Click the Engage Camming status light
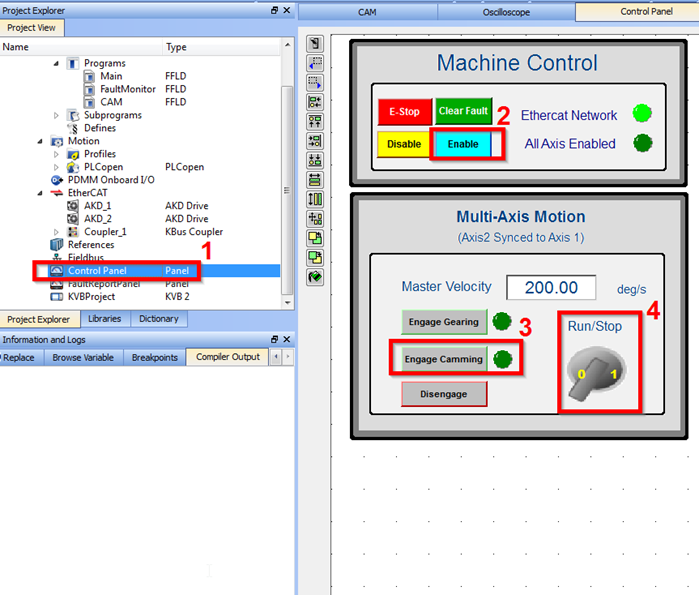The height and width of the screenshot is (595, 699). tap(503, 359)
